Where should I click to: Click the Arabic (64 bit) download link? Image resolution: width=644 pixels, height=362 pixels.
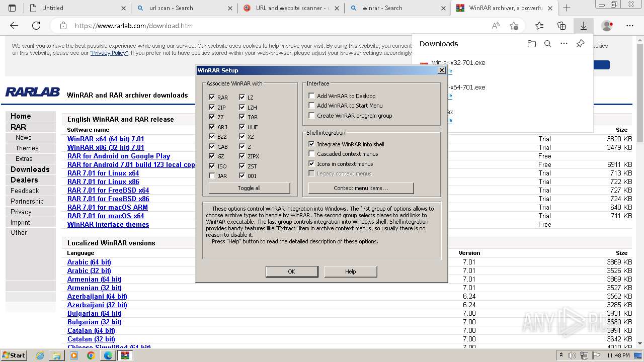pyautogui.click(x=89, y=262)
